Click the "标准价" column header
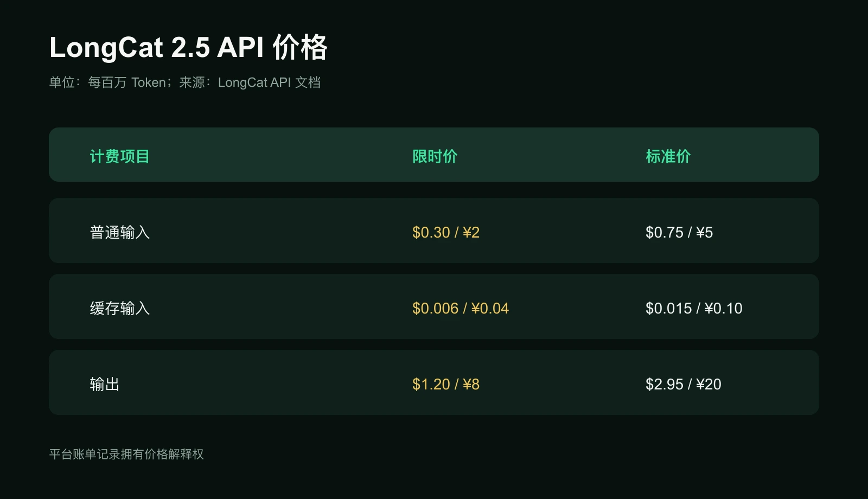Screen dimensions: 868x499 (x=668, y=156)
